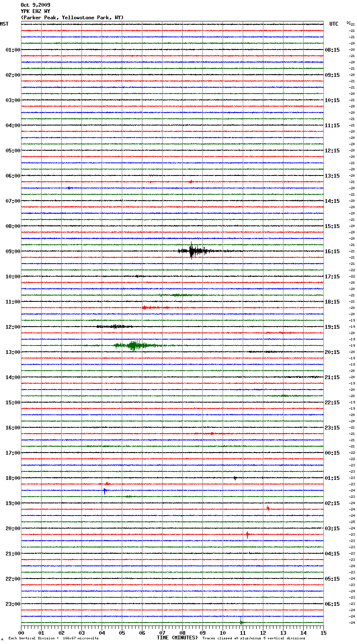Select the 15:00 MST row label
This screenshot has height=644, width=357.
coord(13,403)
